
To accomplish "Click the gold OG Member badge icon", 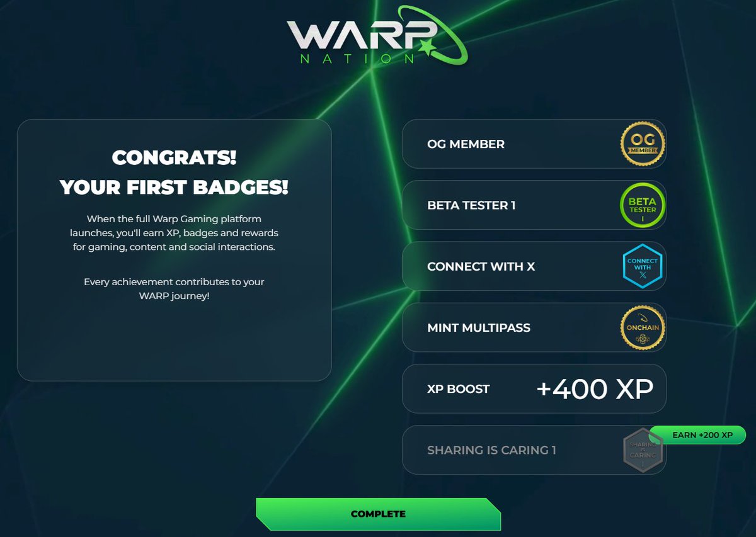I will point(643,144).
